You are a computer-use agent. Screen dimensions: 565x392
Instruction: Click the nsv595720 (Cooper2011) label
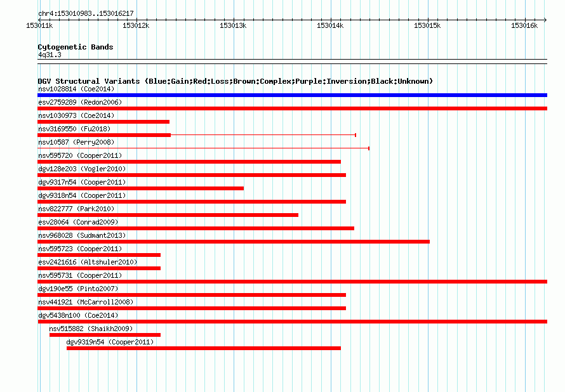[80, 155]
